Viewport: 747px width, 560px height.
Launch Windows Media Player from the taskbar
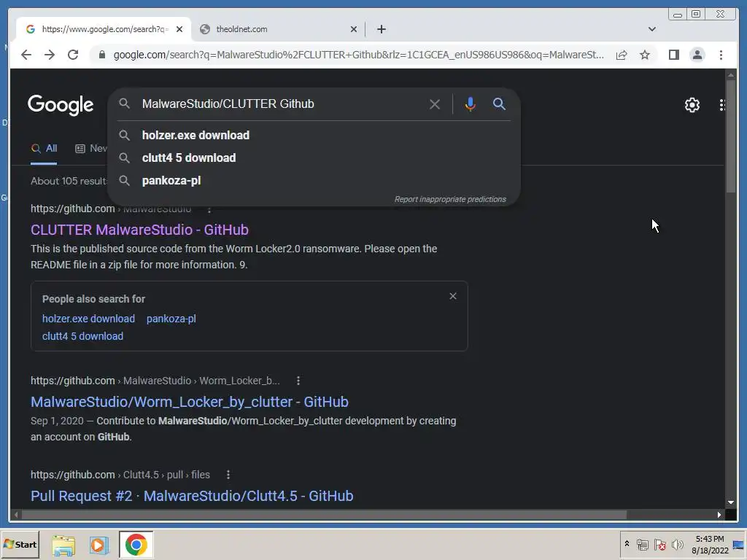tap(99, 545)
